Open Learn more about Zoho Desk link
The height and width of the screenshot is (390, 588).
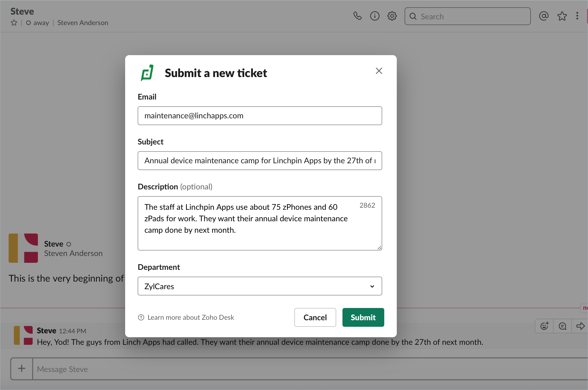(191, 317)
